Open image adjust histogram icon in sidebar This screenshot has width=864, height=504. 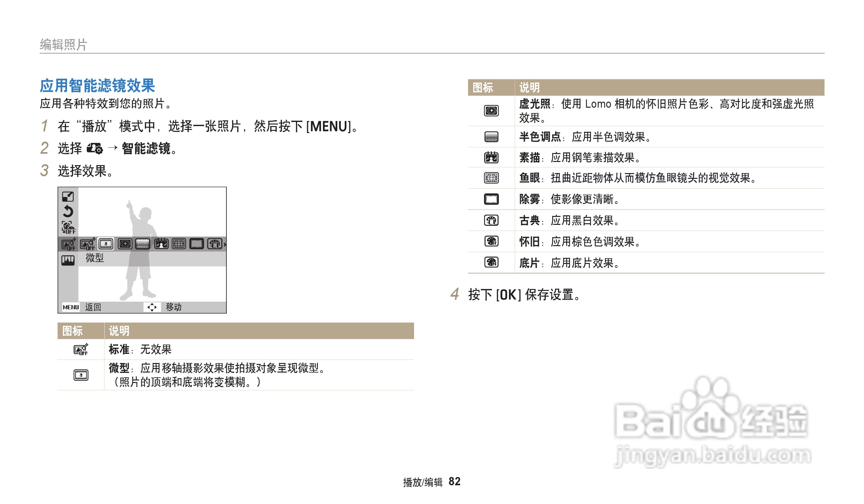pyautogui.click(x=68, y=260)
